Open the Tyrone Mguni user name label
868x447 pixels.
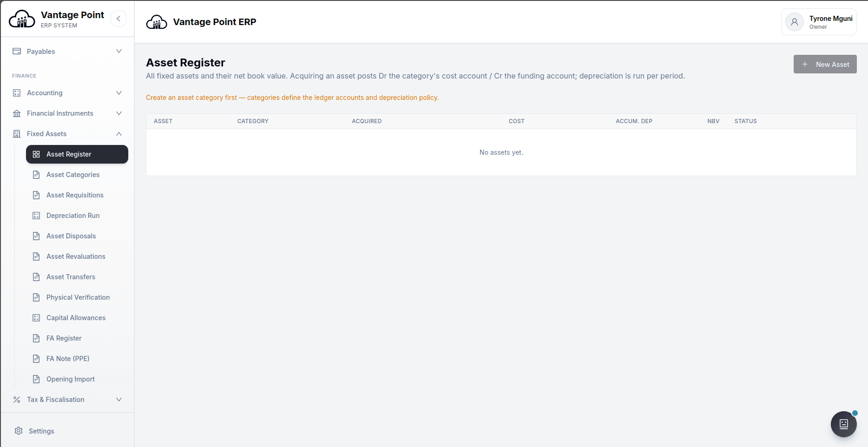coord(831,19)
